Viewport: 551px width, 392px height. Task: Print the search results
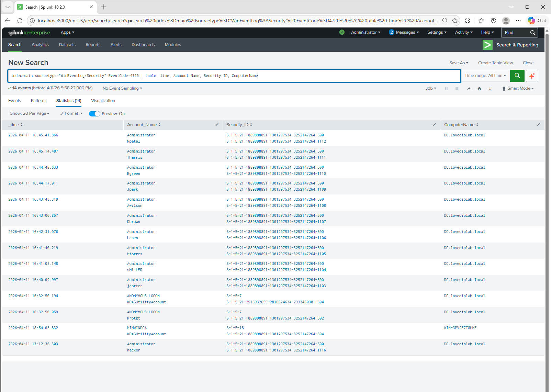(479, 89)
